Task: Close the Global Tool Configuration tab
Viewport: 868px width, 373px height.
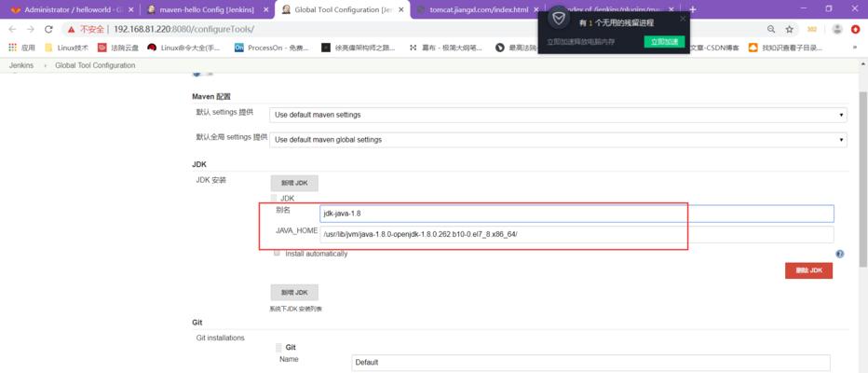Action: click(x=400, y=10)
